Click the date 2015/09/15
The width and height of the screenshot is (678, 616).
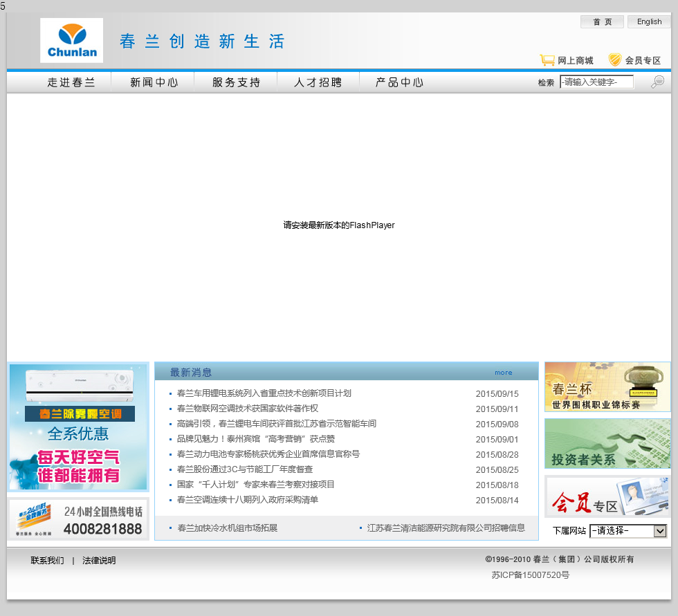click(497, 394)
